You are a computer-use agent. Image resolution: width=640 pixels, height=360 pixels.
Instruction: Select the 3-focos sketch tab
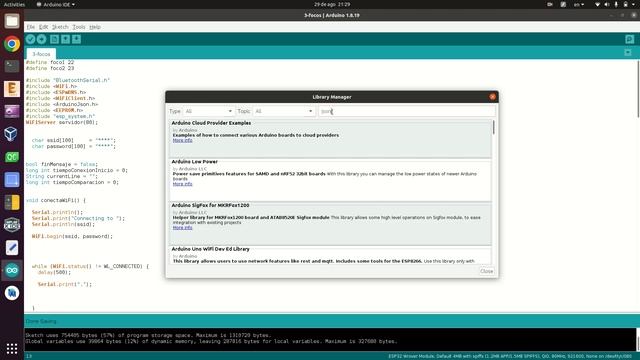click(41, 54)
